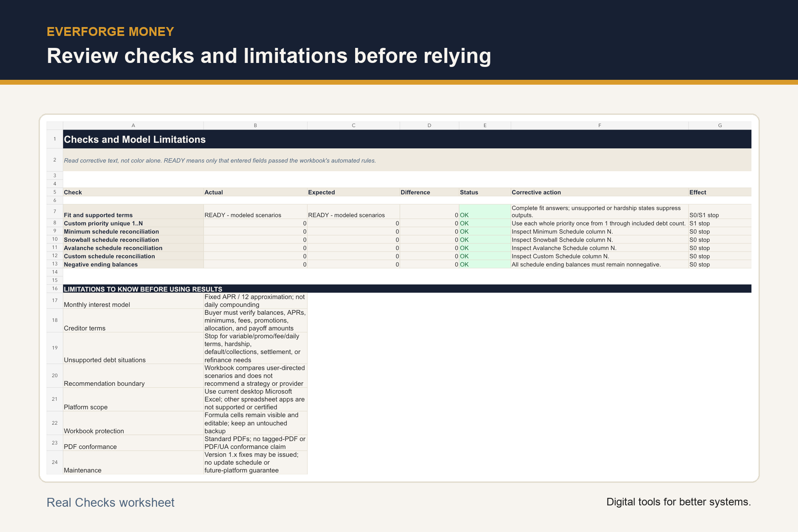
Task: Click the 'Effect' column heading cell
Action: click(x=720, y=192)
